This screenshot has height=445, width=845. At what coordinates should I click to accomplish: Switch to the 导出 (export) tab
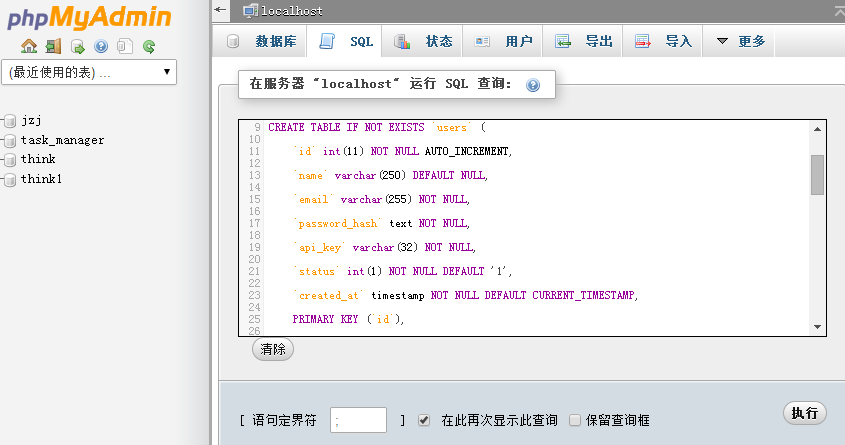[x=583, y=41]
